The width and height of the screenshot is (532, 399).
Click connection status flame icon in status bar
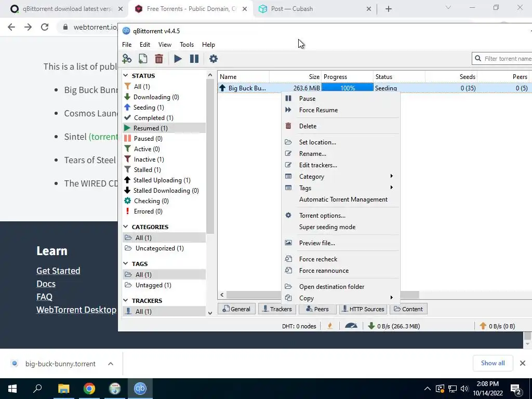click(x=330, y=326)
